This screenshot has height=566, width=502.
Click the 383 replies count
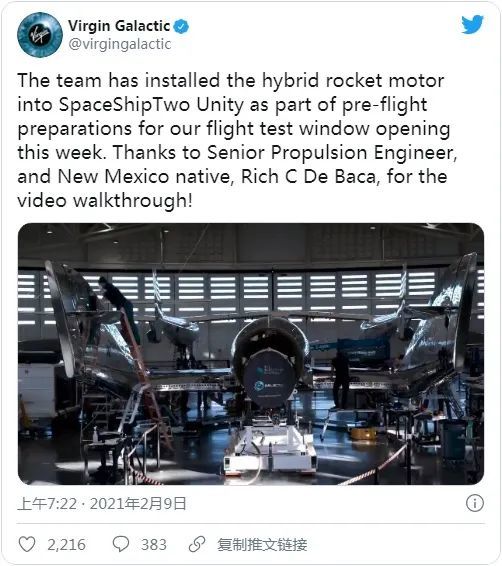[x=154, y=544]
